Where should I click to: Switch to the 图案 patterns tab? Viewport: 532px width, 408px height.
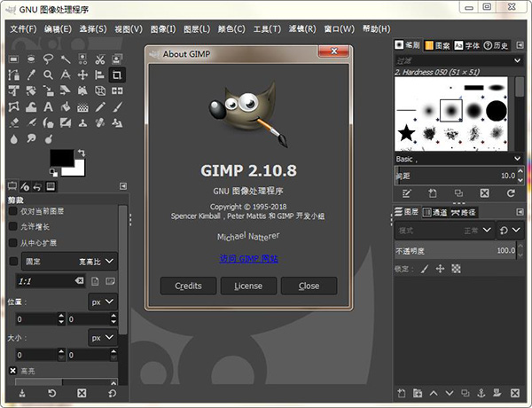pyautogui.click(x=438, y=45)
